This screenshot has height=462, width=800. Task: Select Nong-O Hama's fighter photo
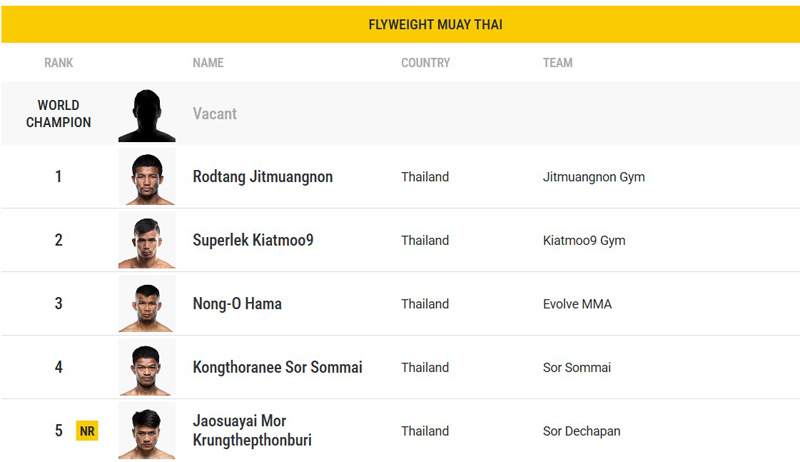(147, 303)
